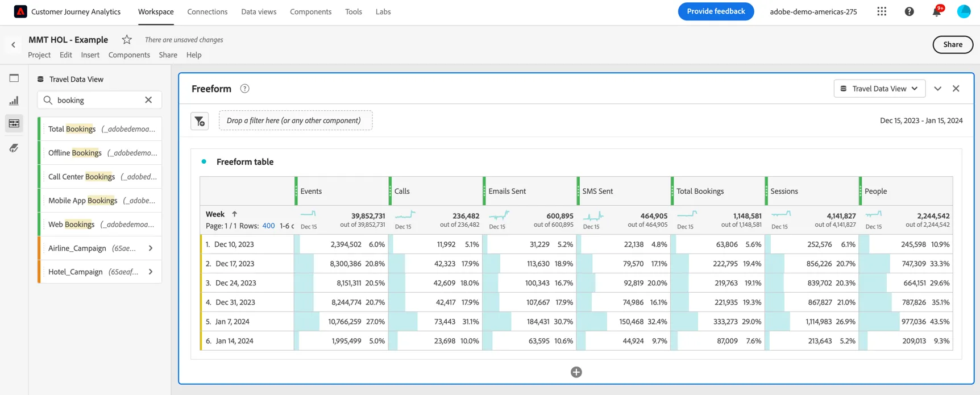Viewport: 980px width, 395px height.
Task: Click the Provide feedback button
Action: pos(716,11)
